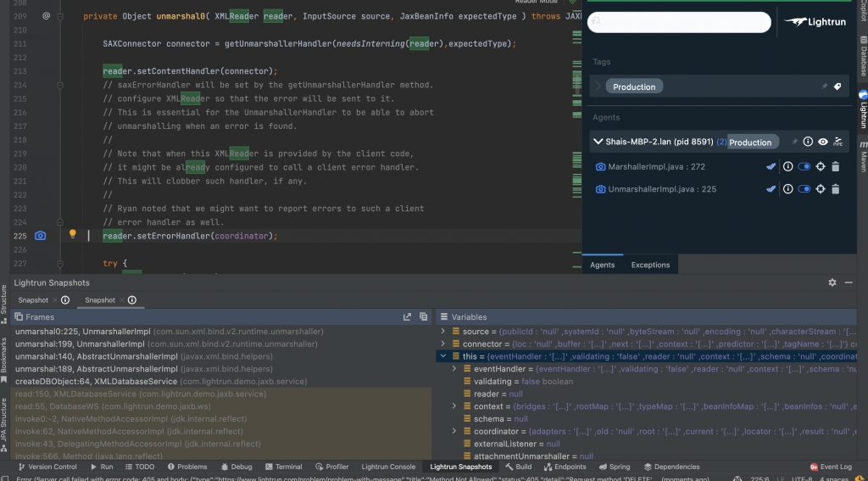This screenshot has height=481, width=868.
Task: Delete the MarshallerImpl.java snapshot action
Action: tap(835, 167)
